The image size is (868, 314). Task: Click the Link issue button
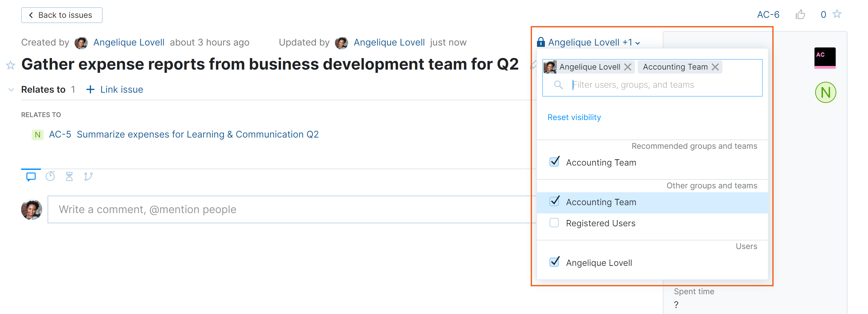coord(114,89)
